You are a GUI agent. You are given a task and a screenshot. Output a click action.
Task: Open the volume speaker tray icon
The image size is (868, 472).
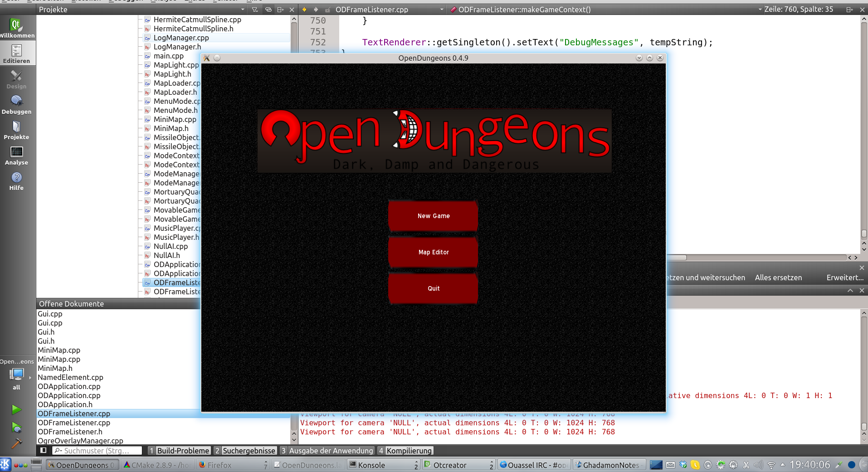(758, 465)
